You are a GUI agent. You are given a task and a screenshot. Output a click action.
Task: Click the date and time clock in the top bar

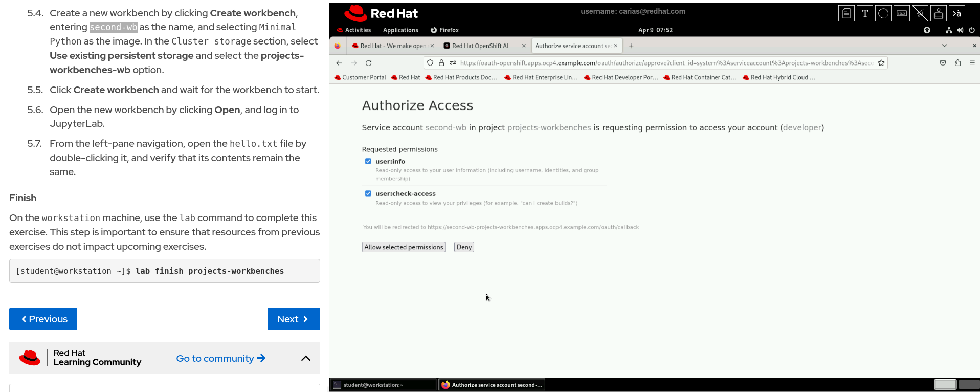655,30
